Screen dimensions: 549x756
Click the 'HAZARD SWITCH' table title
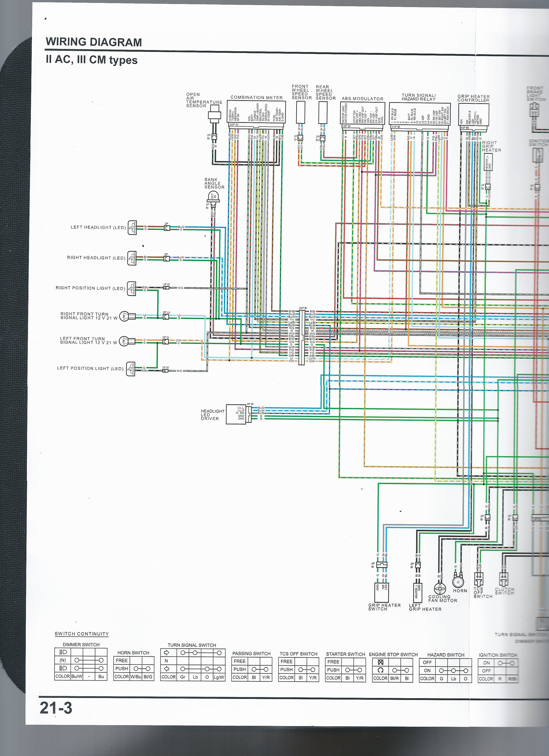tap(446, 655)
